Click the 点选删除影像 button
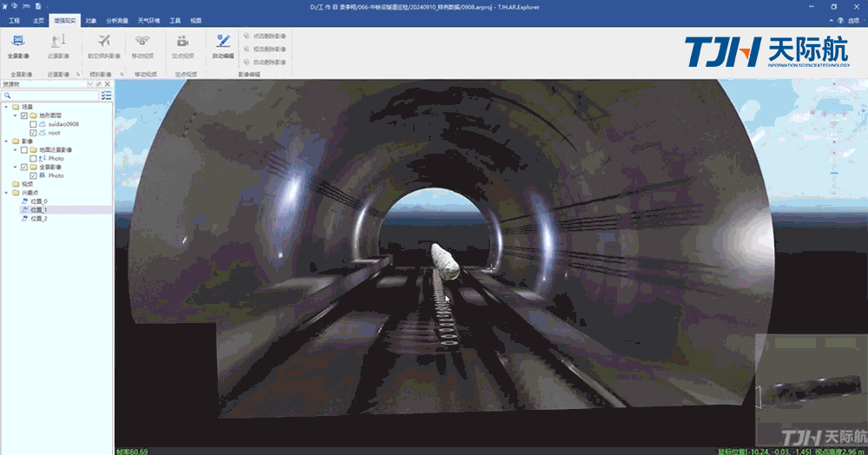 (x=266, y=36)
